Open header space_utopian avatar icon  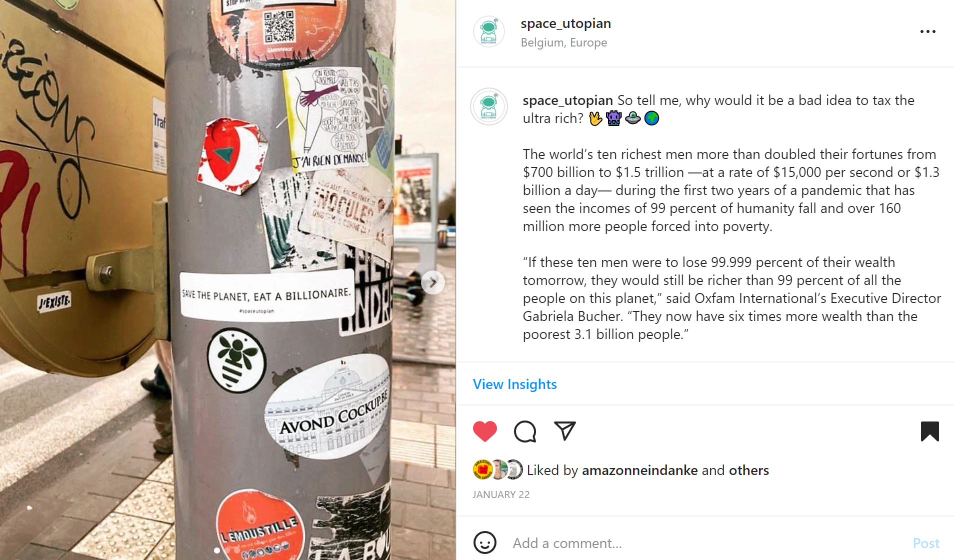[488, 31]
